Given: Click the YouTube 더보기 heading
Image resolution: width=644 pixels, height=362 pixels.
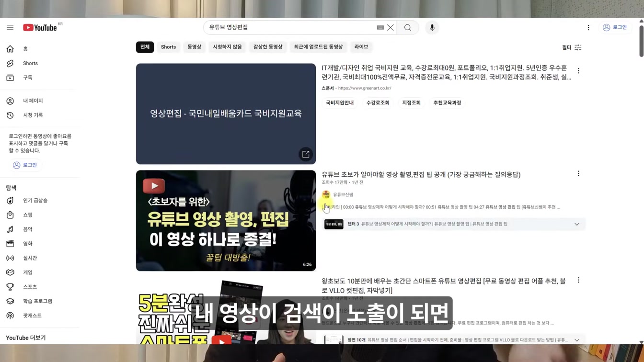Looking at the screenshot, I should point(26,338).
